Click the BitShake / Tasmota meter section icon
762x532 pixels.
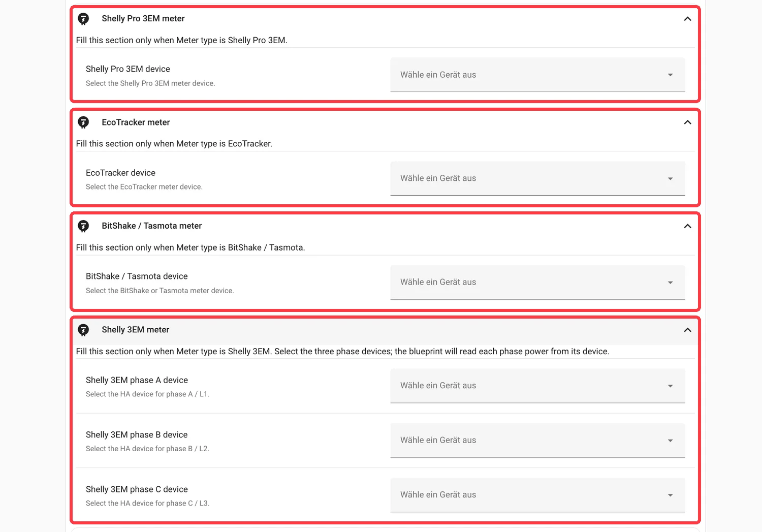tap(83, 226)
